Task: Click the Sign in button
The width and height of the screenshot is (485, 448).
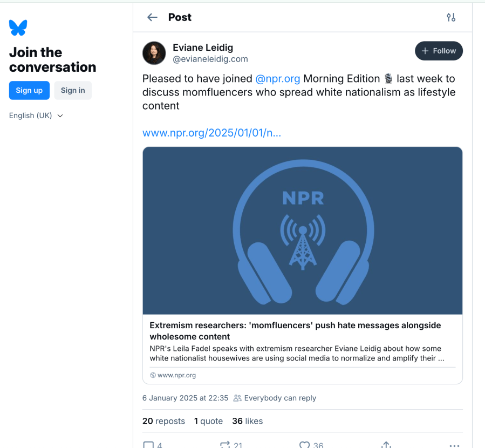Action: (73, 90)
